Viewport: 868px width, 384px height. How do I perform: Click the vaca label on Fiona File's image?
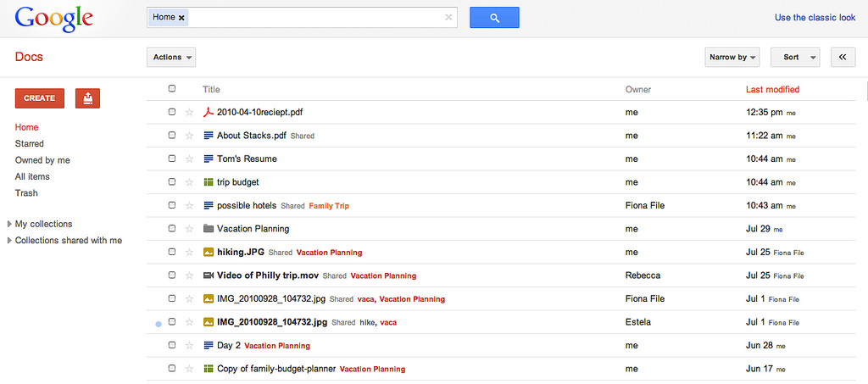tap(366, 299)
